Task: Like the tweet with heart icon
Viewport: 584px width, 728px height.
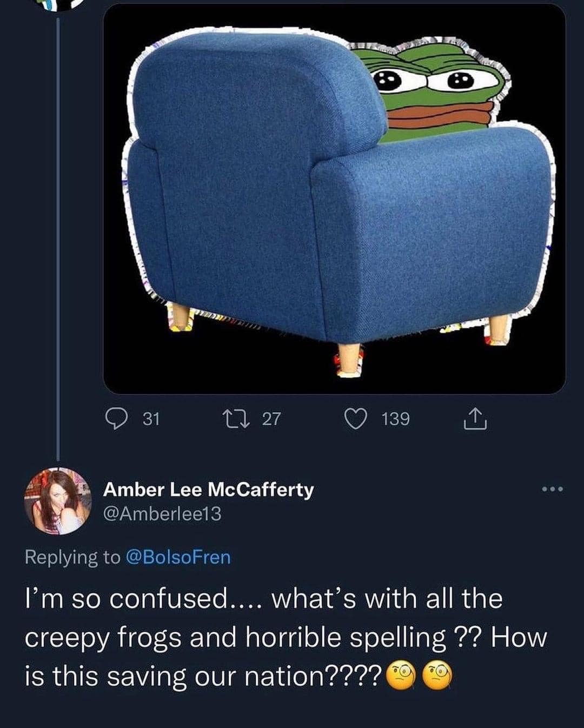Action: [x=356, y=419]
